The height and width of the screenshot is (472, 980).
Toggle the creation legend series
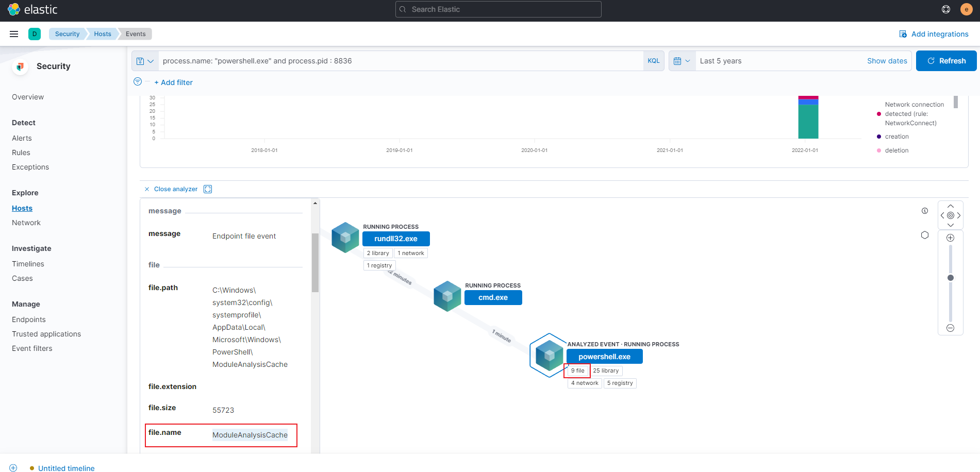click(x=896, y=137)
